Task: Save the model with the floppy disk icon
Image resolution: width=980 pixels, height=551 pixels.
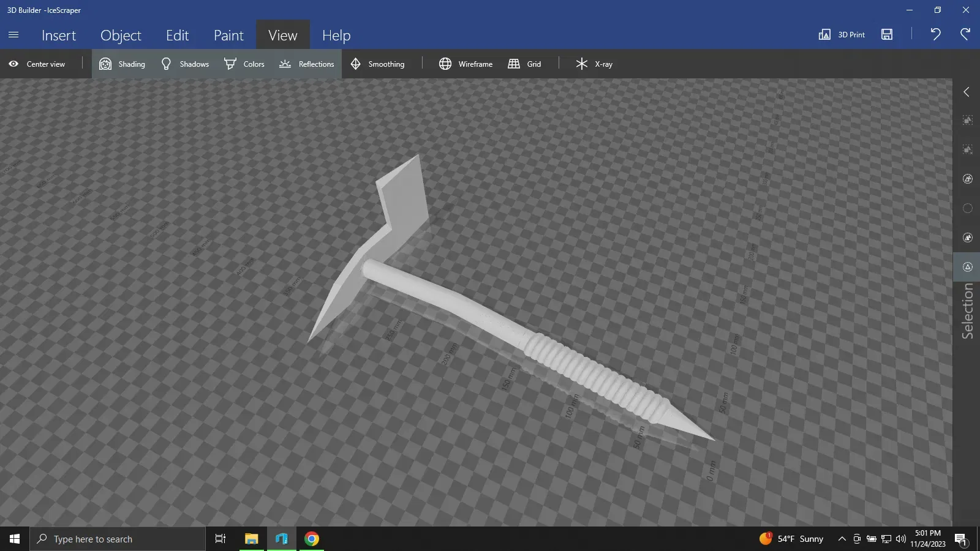Action: [x=887, y=34]
